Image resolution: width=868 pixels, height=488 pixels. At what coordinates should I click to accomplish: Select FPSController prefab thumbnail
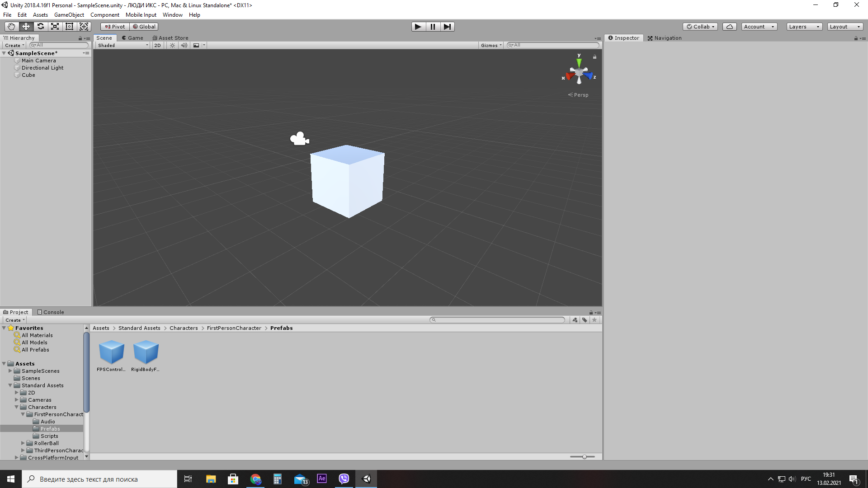click(x=111, y=352)
